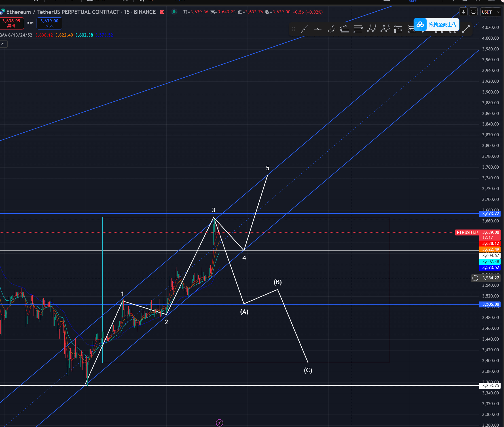The image size is (504, 427).
Task: Toggle the green market status indicator
Action: (x=174, y=12)
